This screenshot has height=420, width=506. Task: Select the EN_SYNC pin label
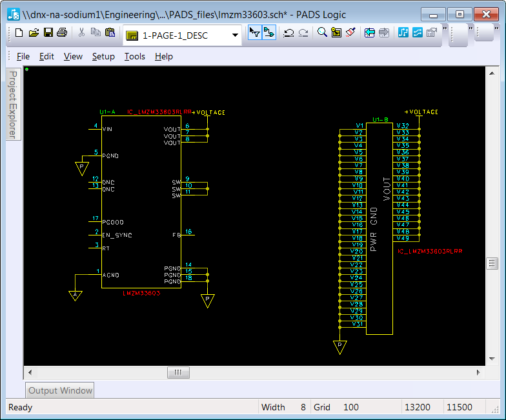click(x=117, y=235)
